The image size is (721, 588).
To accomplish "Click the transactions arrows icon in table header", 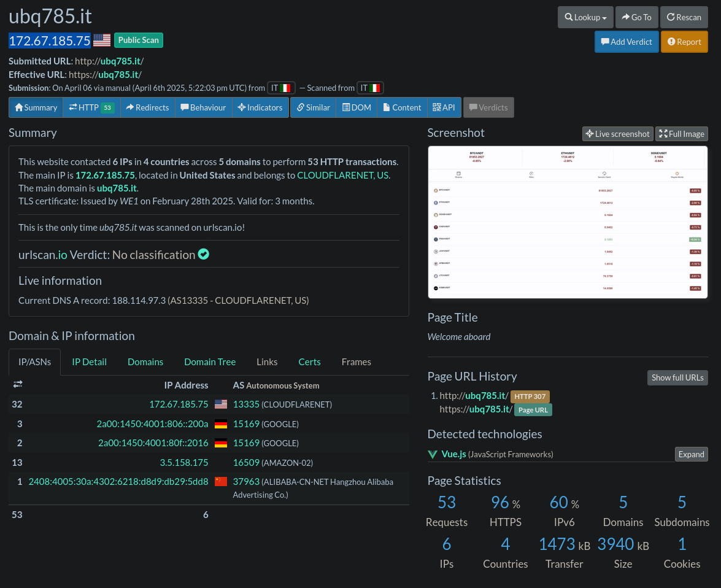I will [x=18, y=385].
